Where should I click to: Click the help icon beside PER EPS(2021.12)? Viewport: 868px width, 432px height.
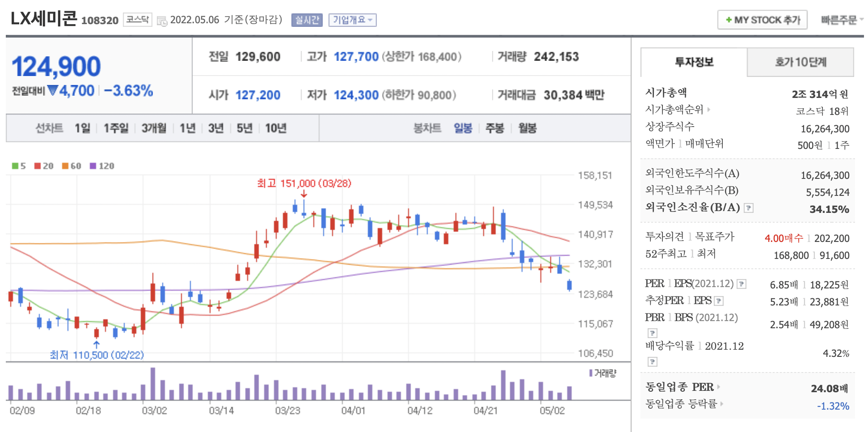coord(742,284)
